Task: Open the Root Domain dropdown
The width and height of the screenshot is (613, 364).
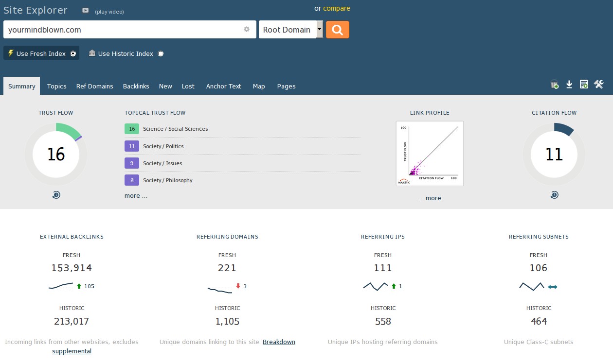Action: click(x=290, y=30)
